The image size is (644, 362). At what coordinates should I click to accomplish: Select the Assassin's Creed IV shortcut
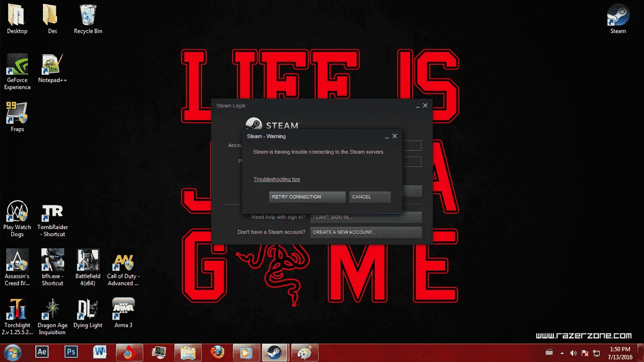pos(17,268)
